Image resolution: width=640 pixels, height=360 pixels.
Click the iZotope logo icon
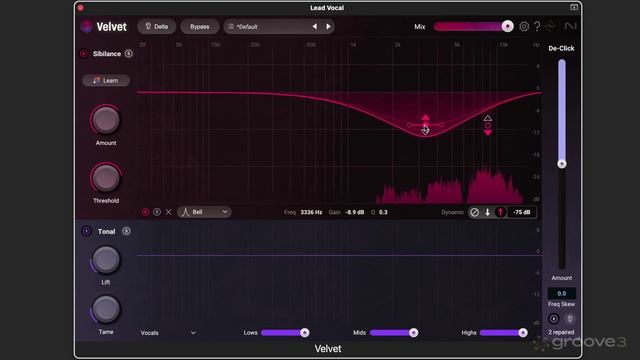tap(550, 26)
